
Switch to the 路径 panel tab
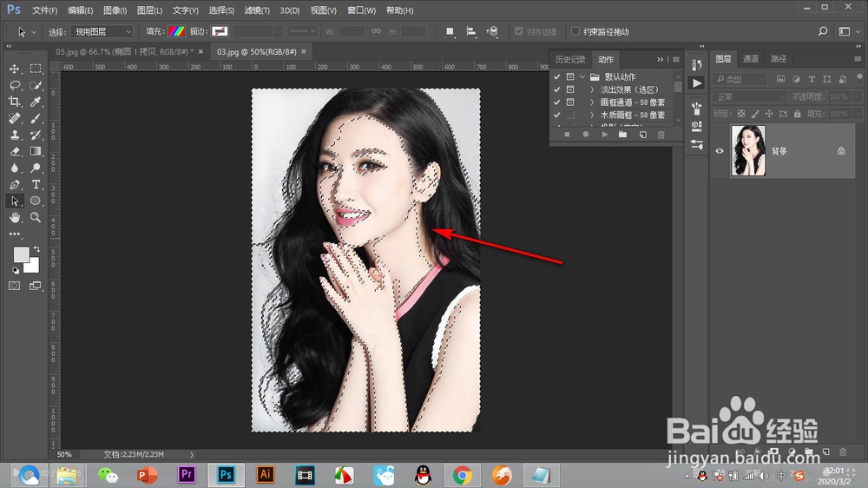pyautogui.click(x=779, y=59)
